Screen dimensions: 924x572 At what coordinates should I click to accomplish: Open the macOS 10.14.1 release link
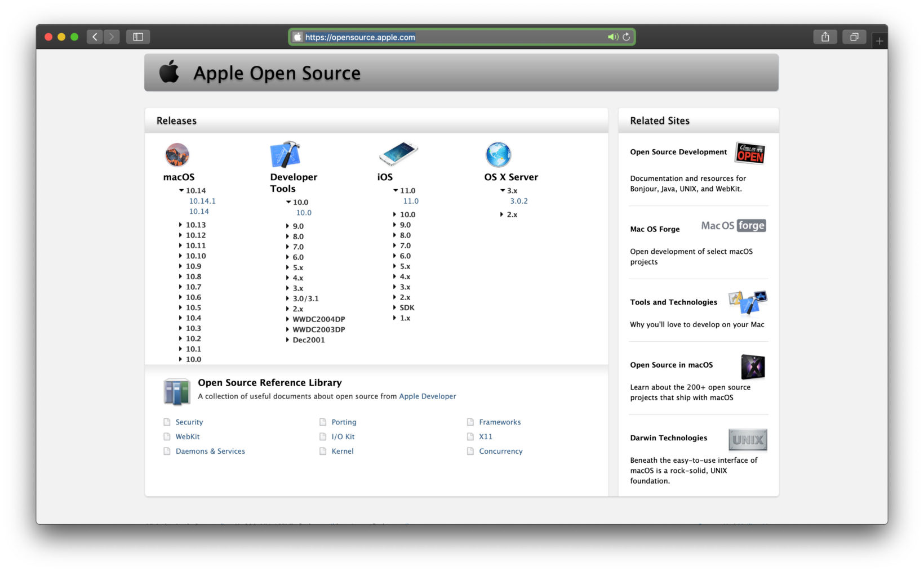pyautogui.click(x=202, y=201)
